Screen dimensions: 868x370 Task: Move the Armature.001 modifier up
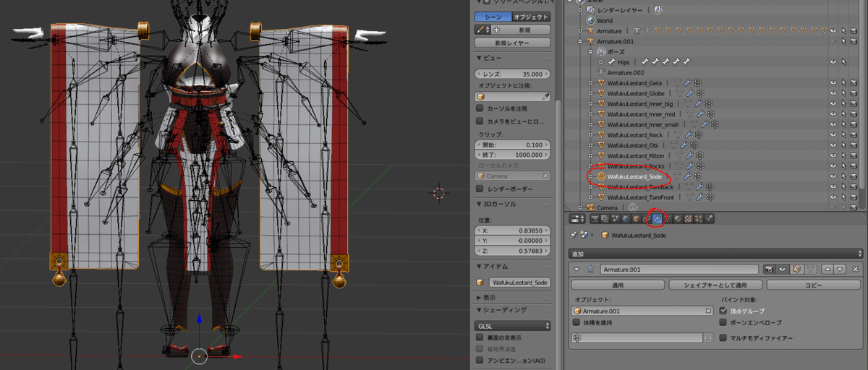click(827, 270)
